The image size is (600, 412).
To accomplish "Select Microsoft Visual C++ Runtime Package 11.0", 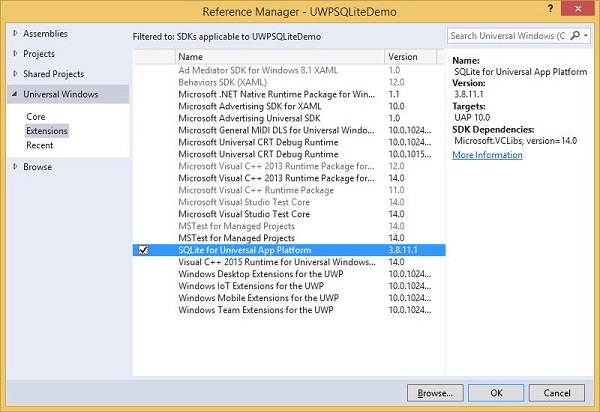I will pos(289,190).
